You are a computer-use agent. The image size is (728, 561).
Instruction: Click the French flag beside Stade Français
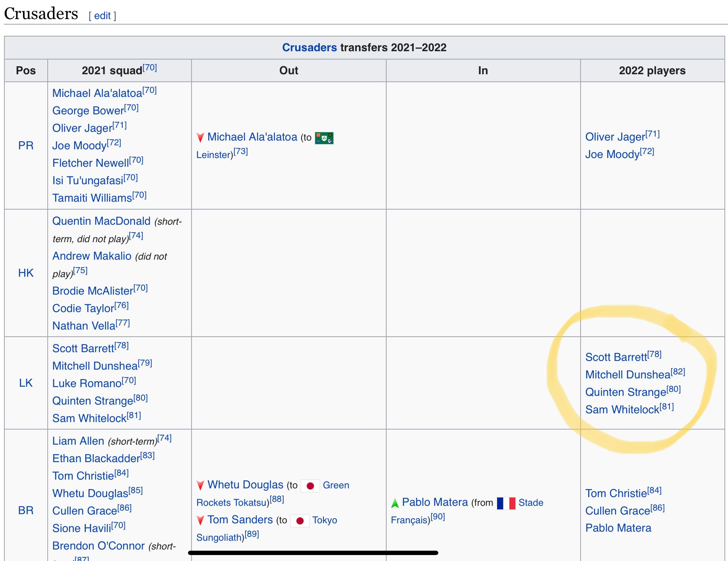pos(506,503)
